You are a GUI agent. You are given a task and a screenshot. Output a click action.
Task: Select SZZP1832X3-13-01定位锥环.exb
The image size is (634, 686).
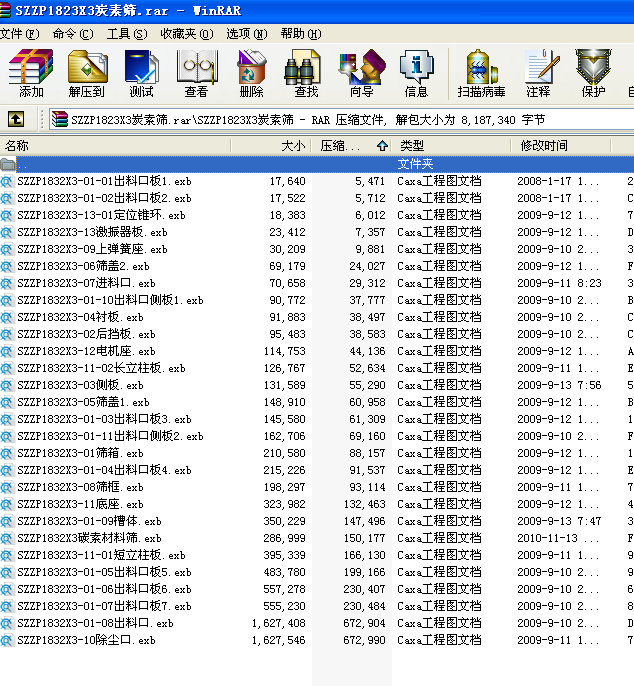(x=101, y=215)
